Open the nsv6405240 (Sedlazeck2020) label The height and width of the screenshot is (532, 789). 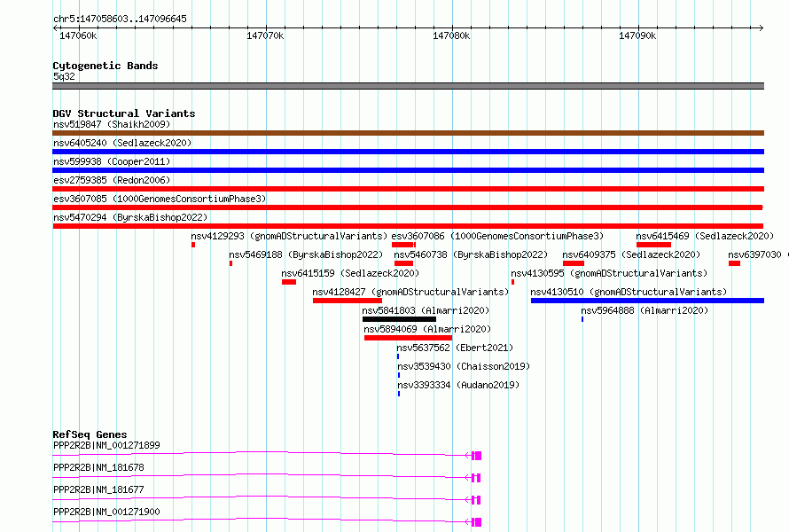click(x=122, y=143)
